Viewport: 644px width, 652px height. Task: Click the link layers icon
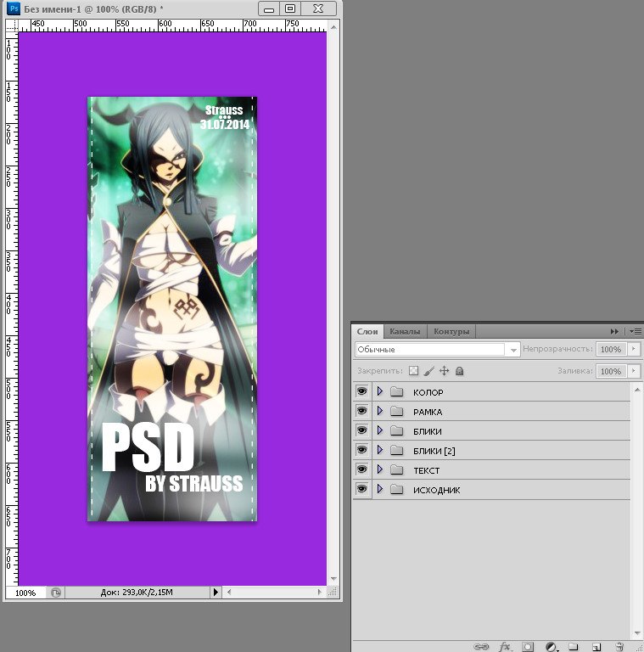click(x=481, y=646)
